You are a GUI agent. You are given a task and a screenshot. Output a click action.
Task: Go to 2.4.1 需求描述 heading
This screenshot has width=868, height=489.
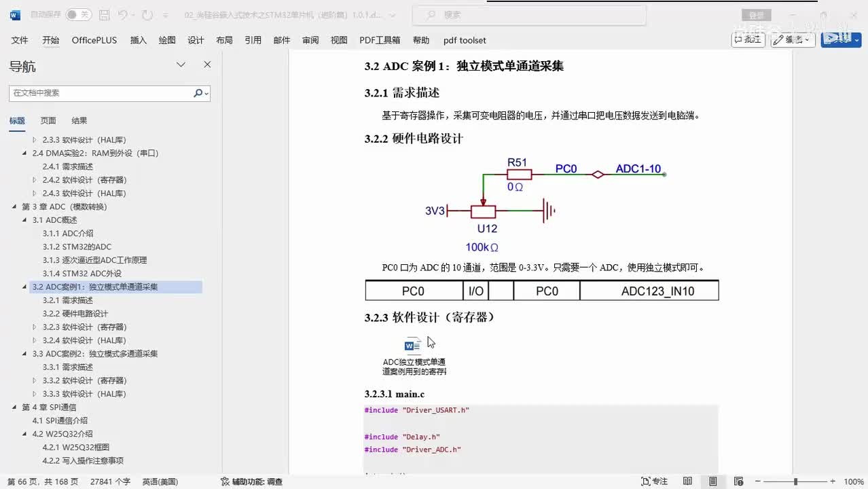click(68, 166)
